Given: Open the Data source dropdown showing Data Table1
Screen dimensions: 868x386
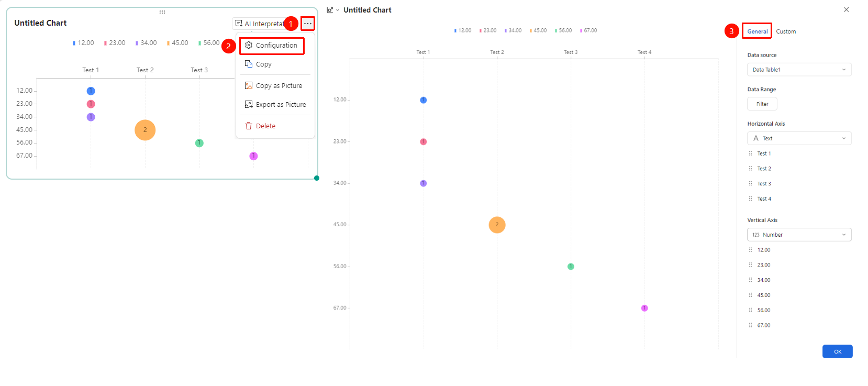Looking at the screenshot, I should pos(799,70).
